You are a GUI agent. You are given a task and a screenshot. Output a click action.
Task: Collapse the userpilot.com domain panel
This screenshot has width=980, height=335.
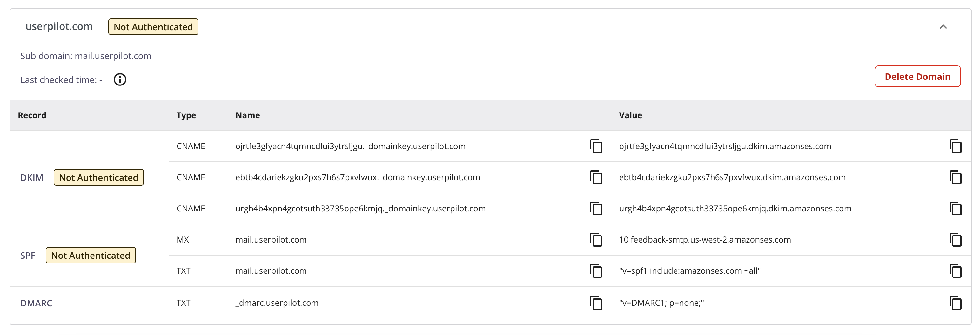pos(943,27)
